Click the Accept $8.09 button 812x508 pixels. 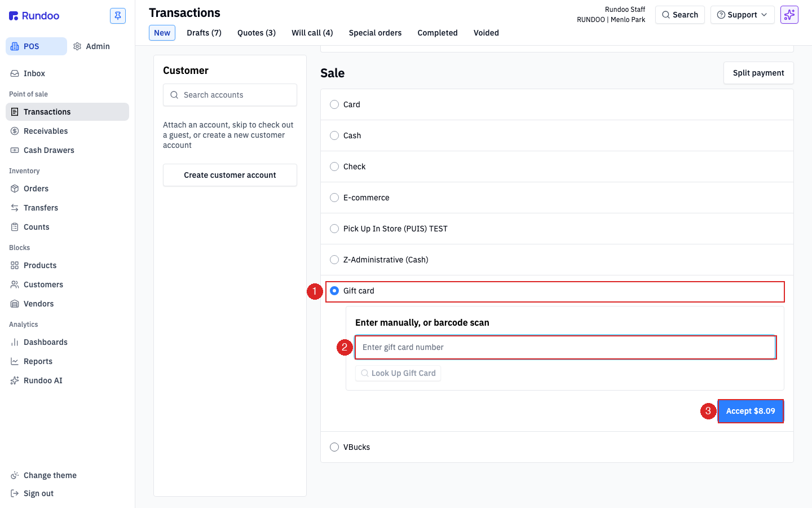point(751,411)
